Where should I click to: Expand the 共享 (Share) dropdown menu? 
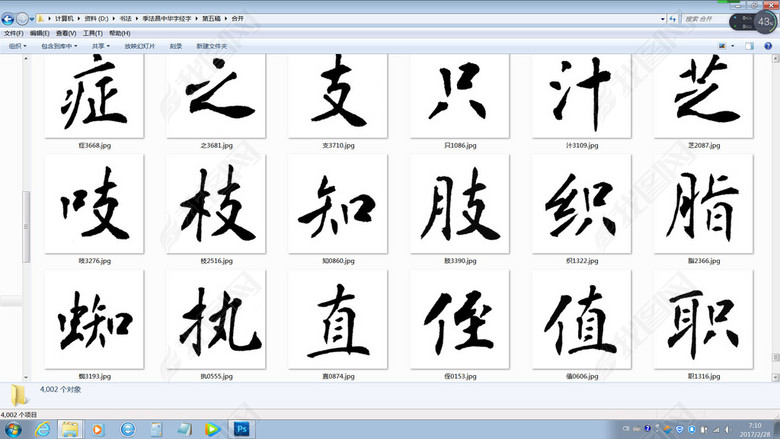(x=101, y=46)
